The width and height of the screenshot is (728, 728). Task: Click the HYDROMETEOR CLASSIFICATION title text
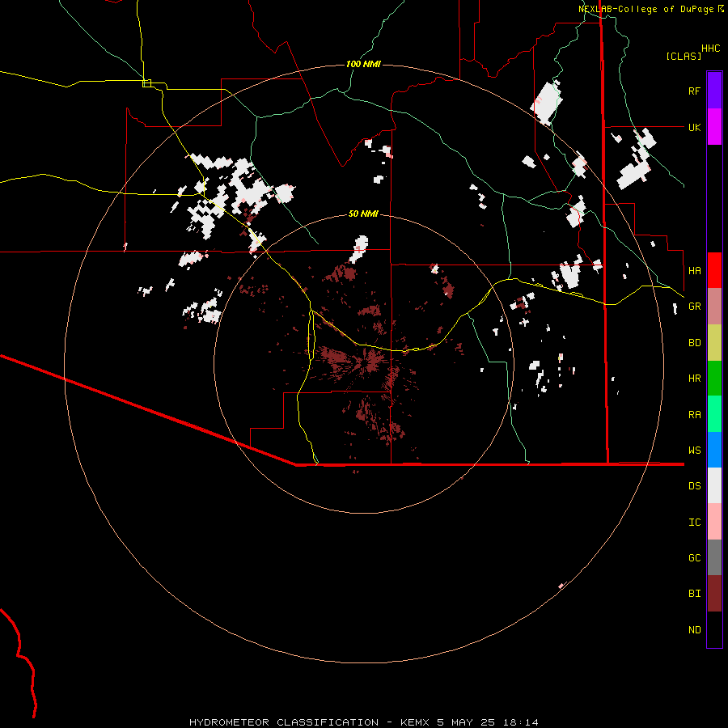[x=284, y=722]
